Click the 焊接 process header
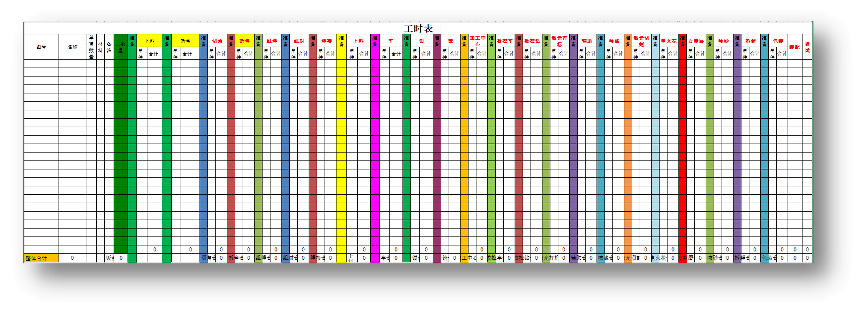The image size is (868, 313). click(327, 41)
